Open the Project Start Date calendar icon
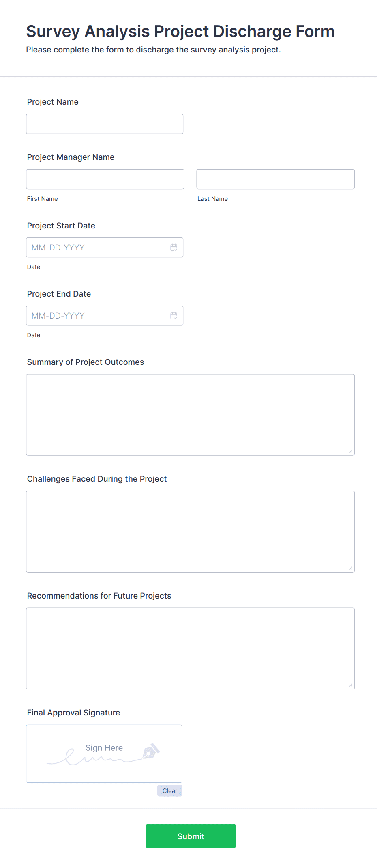This screenshot has width=377, height=868. tap(174, 248)
